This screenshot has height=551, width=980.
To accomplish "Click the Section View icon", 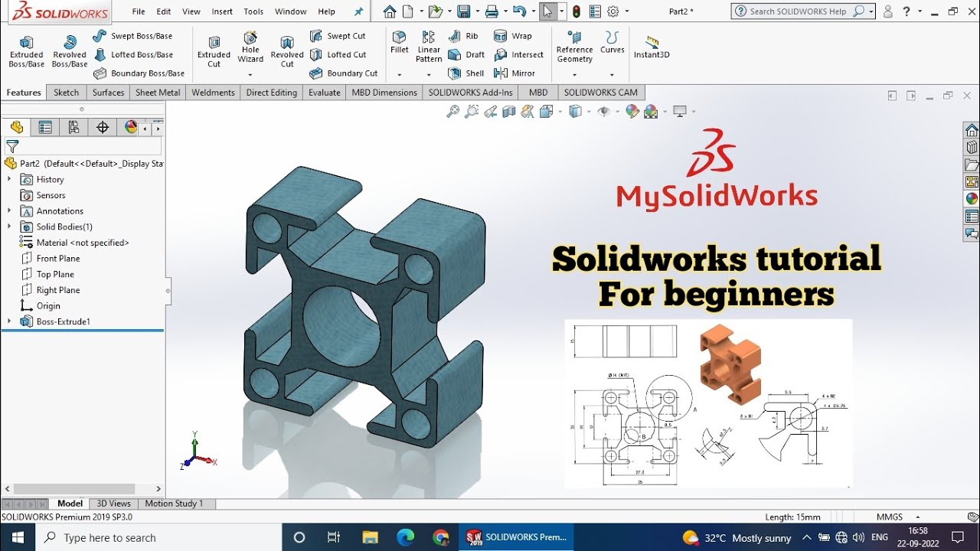I will point(508,112).
